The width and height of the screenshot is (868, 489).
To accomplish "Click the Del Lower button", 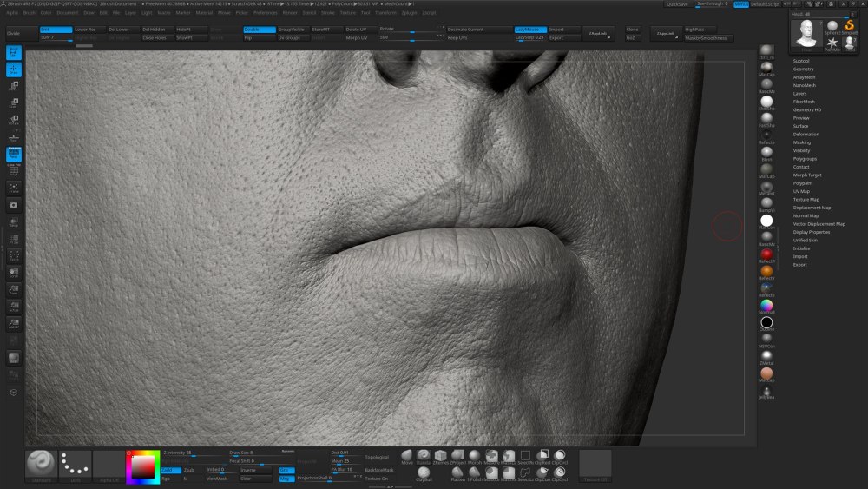I will (x=123, y=30).
